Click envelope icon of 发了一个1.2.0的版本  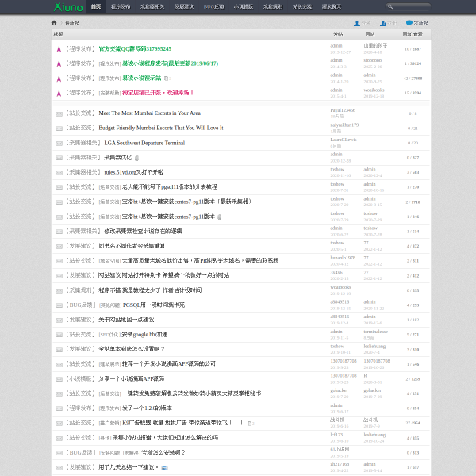click(x=59, y=409)
